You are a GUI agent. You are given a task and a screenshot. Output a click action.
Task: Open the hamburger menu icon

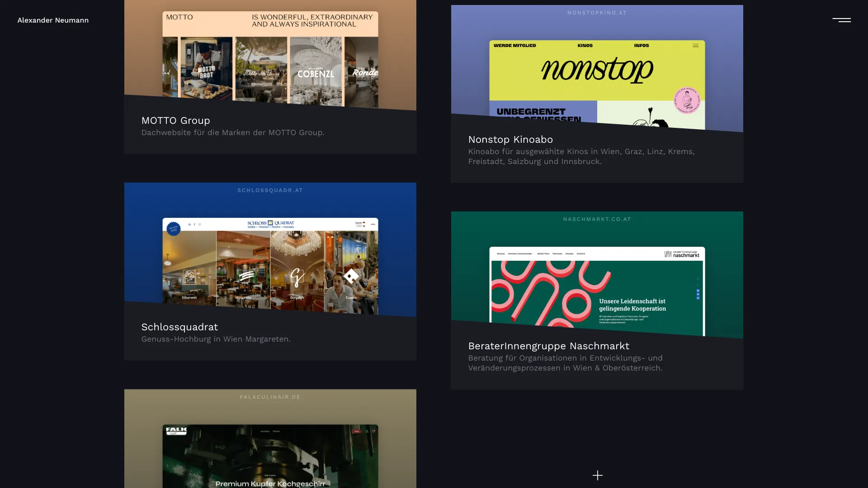pos(841,20)
